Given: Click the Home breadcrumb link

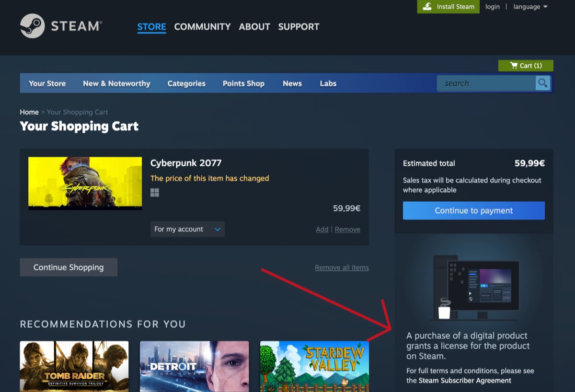Looking at the screenshot, I should click(x=29, y=112).
